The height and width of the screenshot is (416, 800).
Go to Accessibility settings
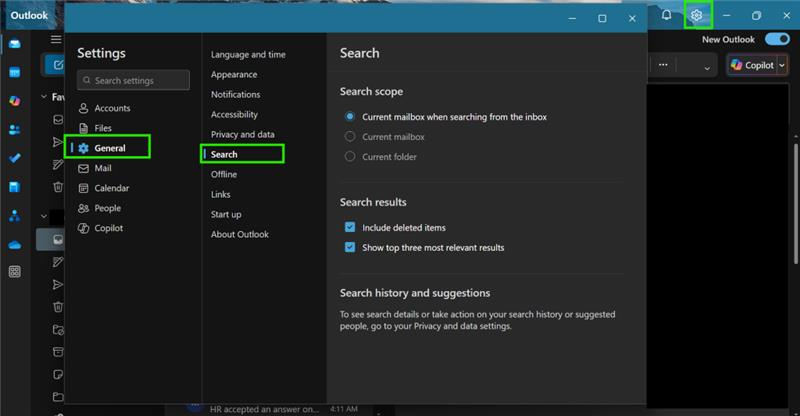(x=234, y=114)
